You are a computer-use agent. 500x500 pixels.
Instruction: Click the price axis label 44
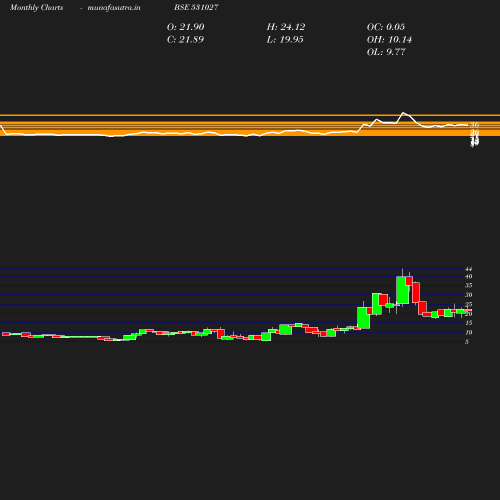(x=468, y=269)
